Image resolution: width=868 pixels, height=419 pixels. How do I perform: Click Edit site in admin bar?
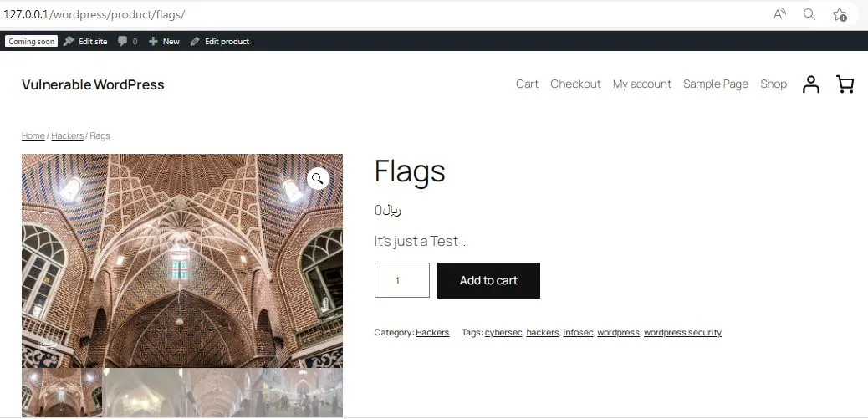[x=85, y=41]
